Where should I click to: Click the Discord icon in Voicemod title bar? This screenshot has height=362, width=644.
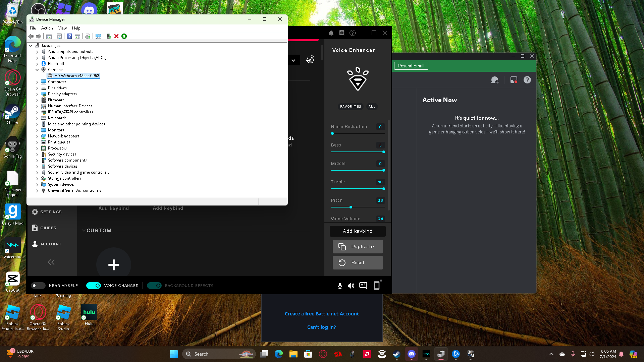point(342,33)
